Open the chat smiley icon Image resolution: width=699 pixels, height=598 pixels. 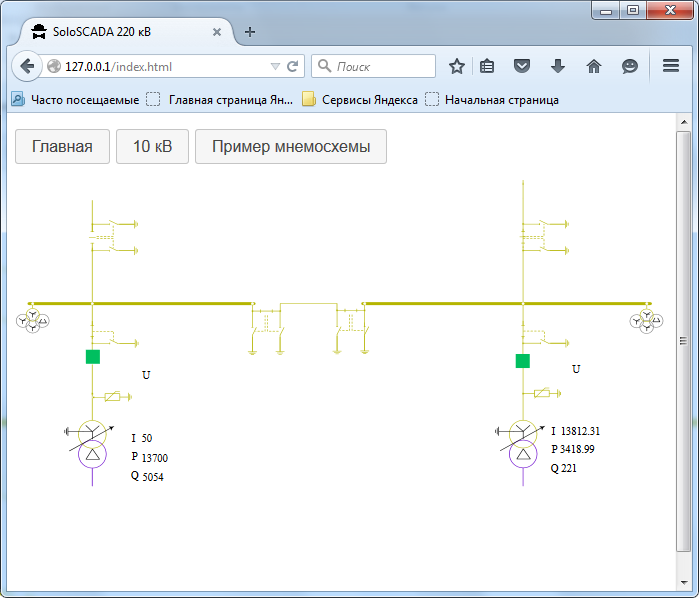coord(629,66)
